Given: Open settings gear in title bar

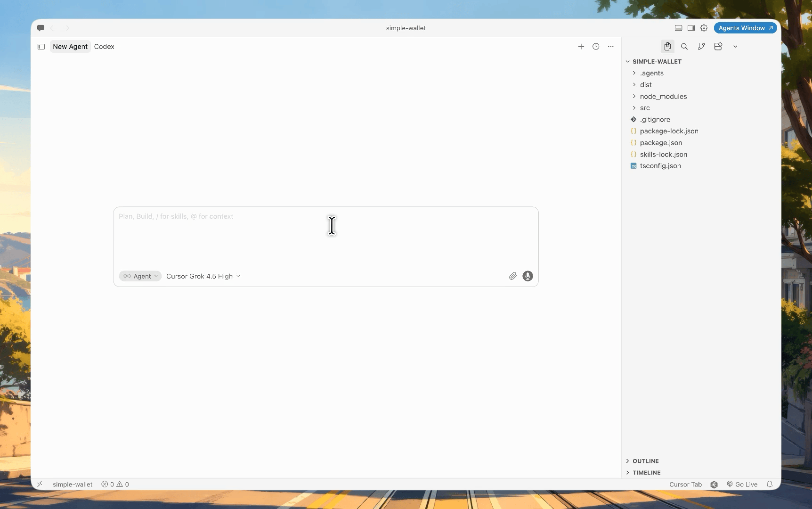Looking at the screenshot, I should click(704, 28).
